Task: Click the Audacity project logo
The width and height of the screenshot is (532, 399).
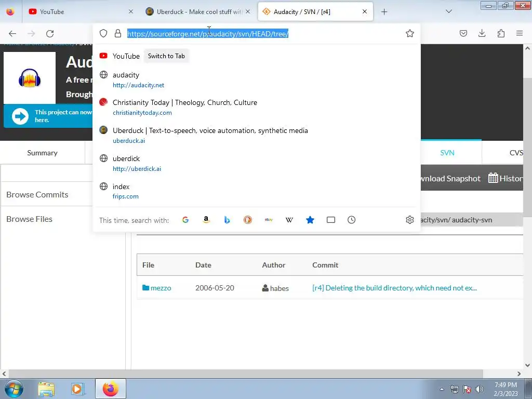Action: (30, 78)
